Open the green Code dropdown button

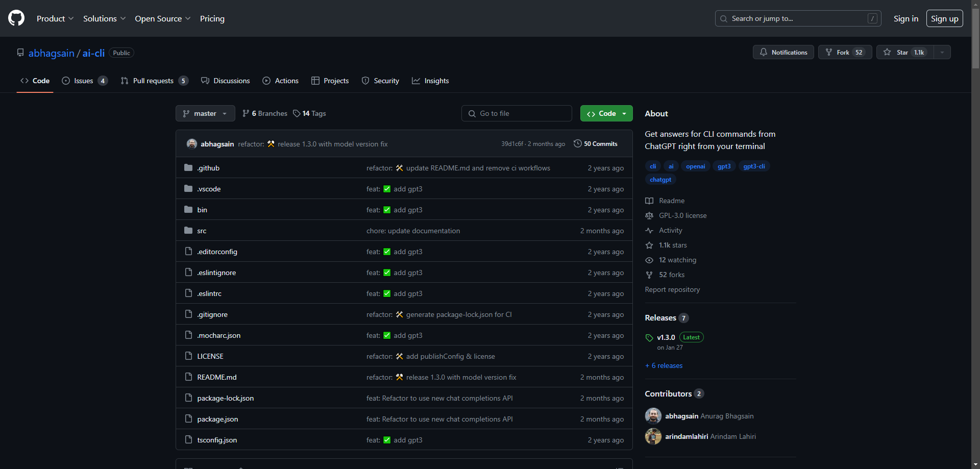606,113
